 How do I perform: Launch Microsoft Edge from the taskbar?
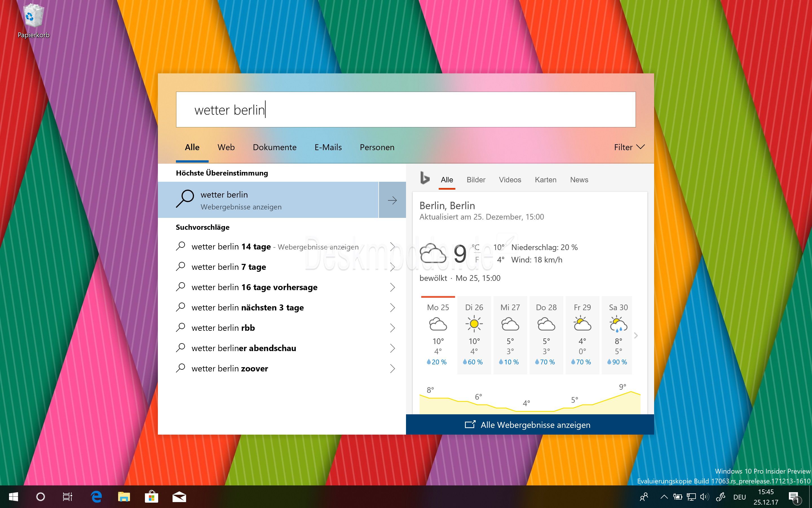96,497
